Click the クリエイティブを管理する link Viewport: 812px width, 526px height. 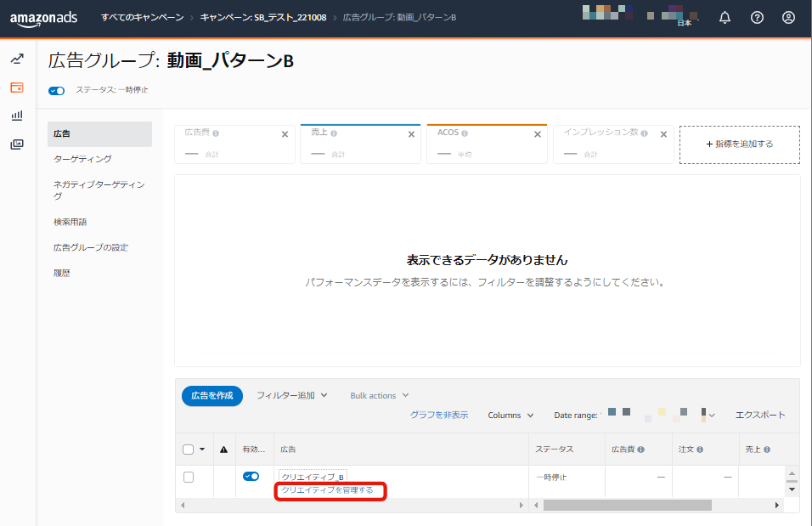[x=327, y=490]
